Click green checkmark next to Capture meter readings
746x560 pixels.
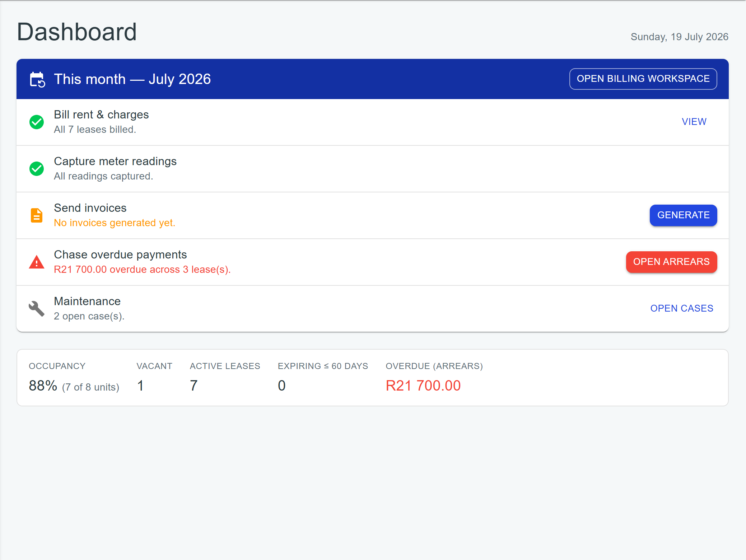[x=37, y=169]
